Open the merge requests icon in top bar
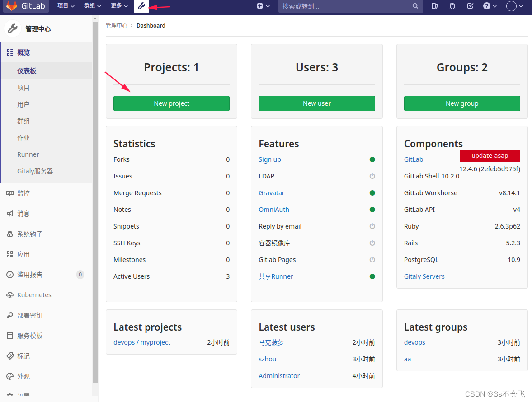Image resolution: width=532 pixels, height=402 pixels. [452, 6]
